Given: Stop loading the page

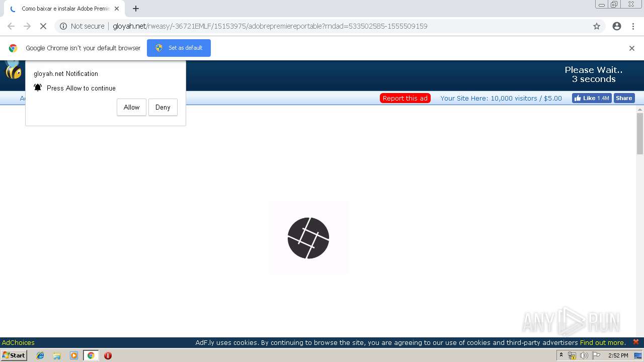Looking at the screenshot, I should point(43,26).
